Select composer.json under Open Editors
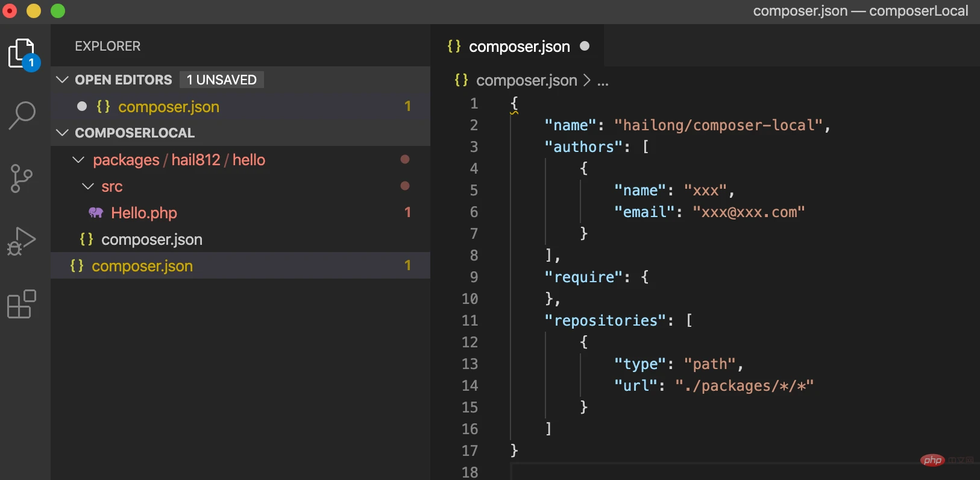The height and width of the screenshot is (480, 980). coord(168,107)
